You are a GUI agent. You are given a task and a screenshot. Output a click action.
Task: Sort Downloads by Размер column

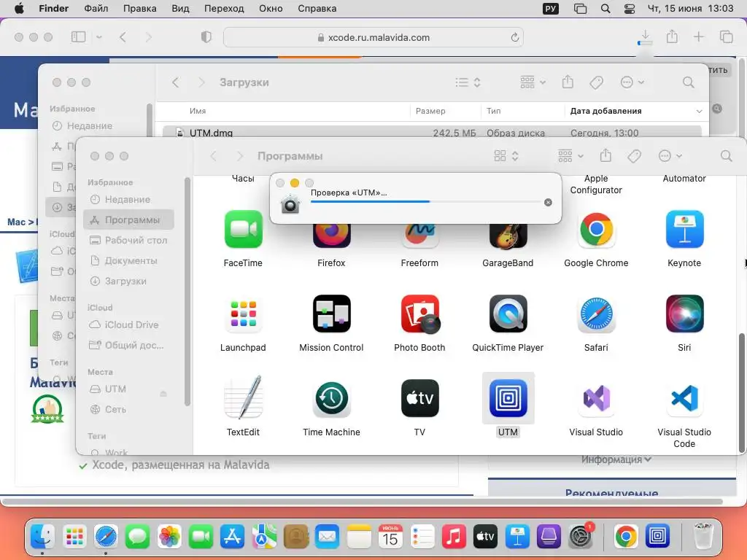pyautogui.click(x=445, y=111)
